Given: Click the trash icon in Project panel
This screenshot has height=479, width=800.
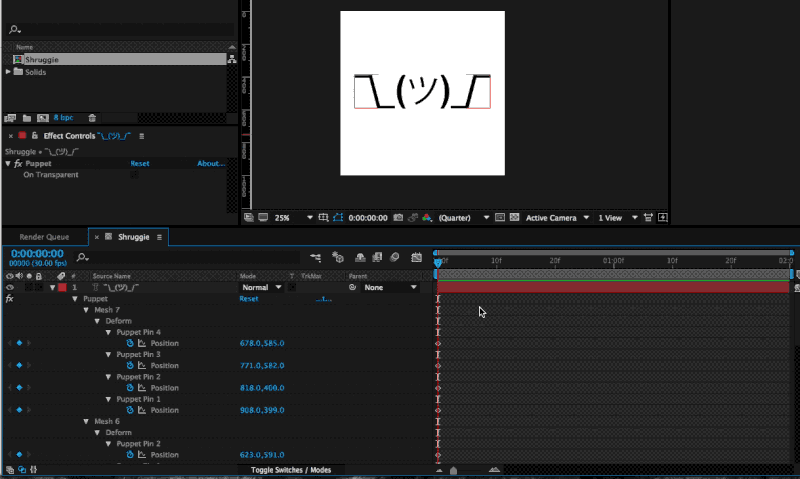Looking at the screenshot, I should (92, 118).
